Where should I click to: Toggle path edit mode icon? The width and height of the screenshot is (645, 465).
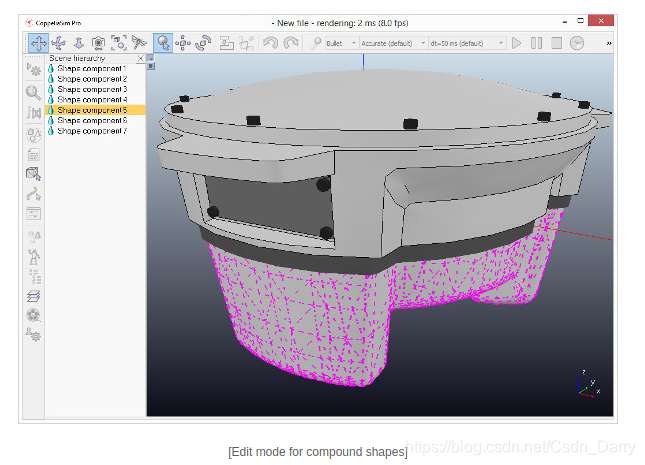pyautogui.click(x=34, y=194)
